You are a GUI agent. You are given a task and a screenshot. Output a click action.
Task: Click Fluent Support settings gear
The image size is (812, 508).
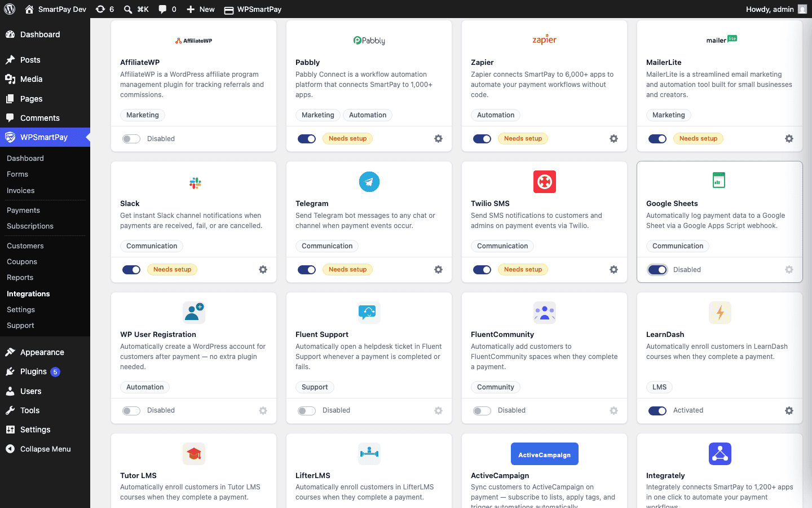point(438,411)
